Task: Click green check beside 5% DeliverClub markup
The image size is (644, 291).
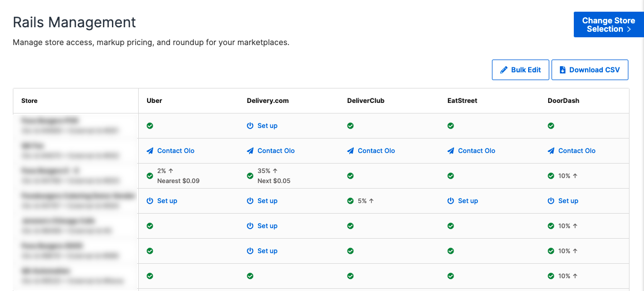Action: point(350,201)
